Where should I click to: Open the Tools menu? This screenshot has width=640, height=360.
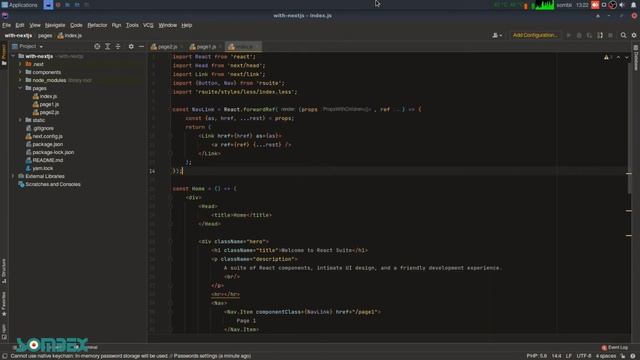coord(132,25)
